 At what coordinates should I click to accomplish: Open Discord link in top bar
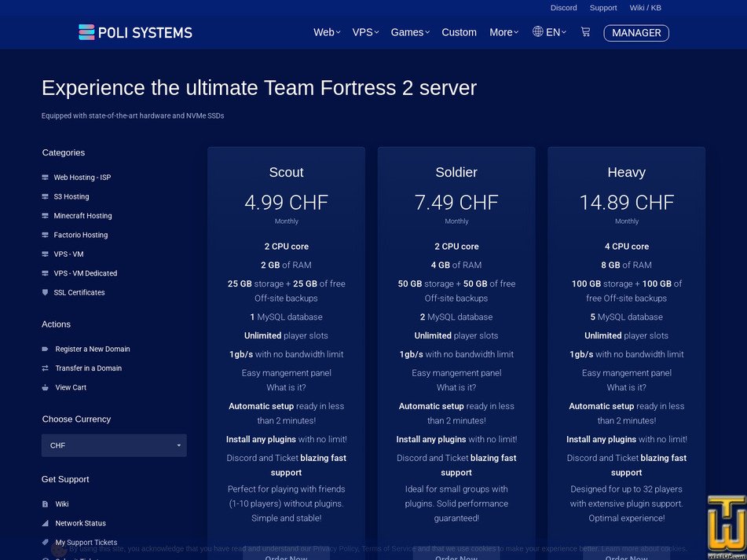click(563, 8)
